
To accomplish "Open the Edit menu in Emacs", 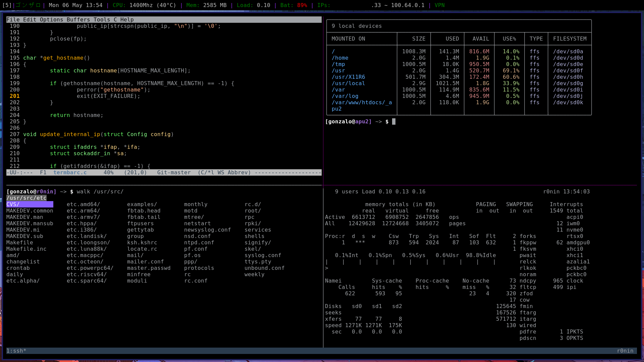I will pyautogui.click(x=30, y=20).
